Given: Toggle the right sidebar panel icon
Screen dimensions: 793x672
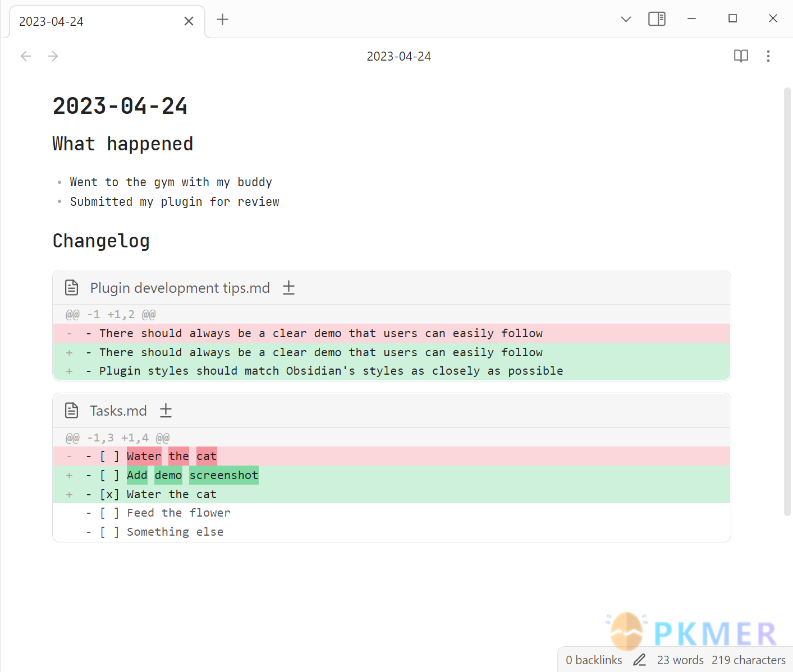Looking at the screenshot, I should click(x=657, y=19).
